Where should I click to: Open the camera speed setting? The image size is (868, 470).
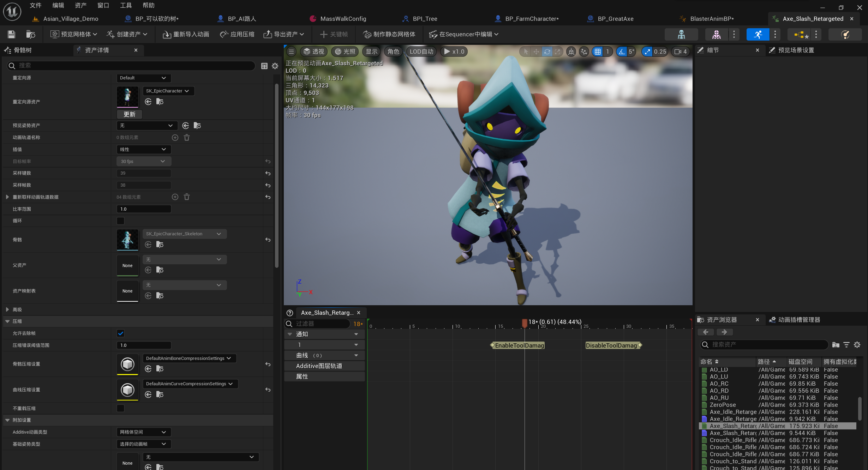tap(680, 52)
